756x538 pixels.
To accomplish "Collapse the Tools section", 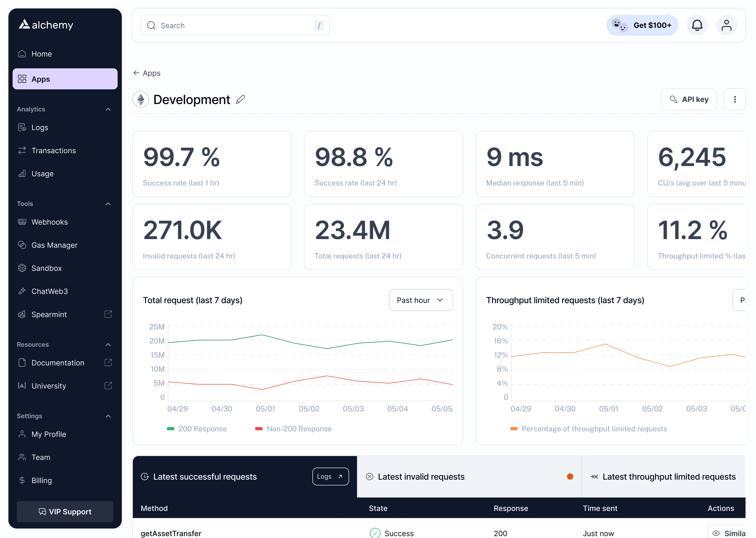I will [x=108, y=203].
